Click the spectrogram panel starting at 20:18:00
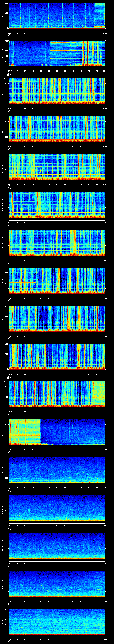This screenshot has width=114, height=644. [x=57, y=167]
